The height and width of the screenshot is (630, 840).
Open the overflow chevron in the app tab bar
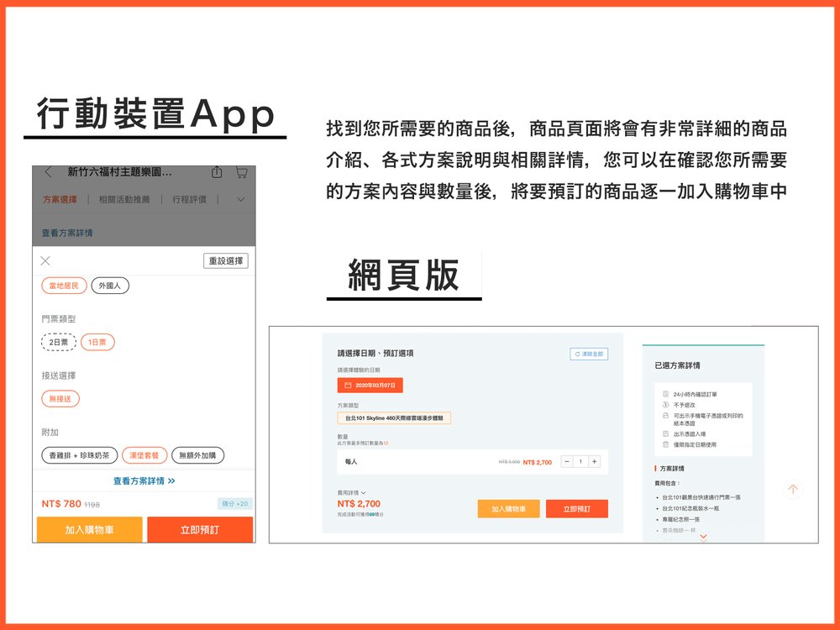point(240,199)
